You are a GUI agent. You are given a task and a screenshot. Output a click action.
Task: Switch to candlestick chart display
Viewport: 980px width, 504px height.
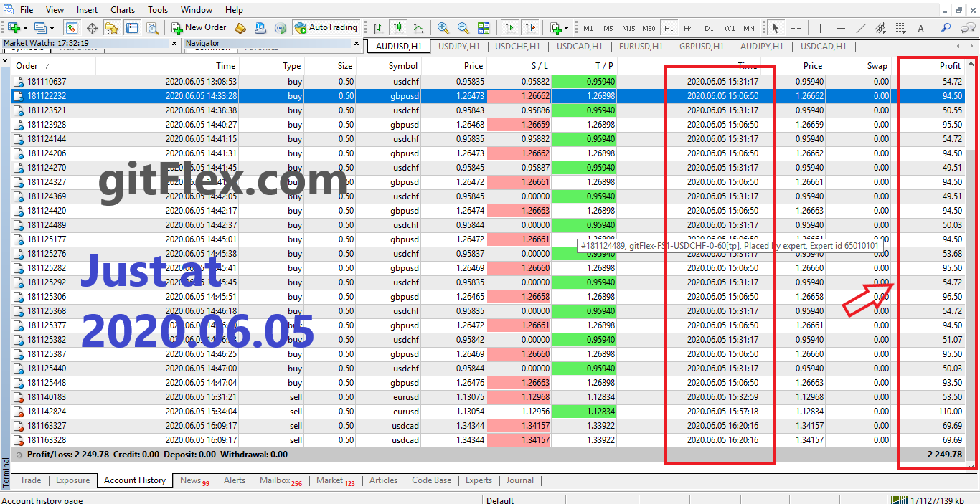pos(398,28)
